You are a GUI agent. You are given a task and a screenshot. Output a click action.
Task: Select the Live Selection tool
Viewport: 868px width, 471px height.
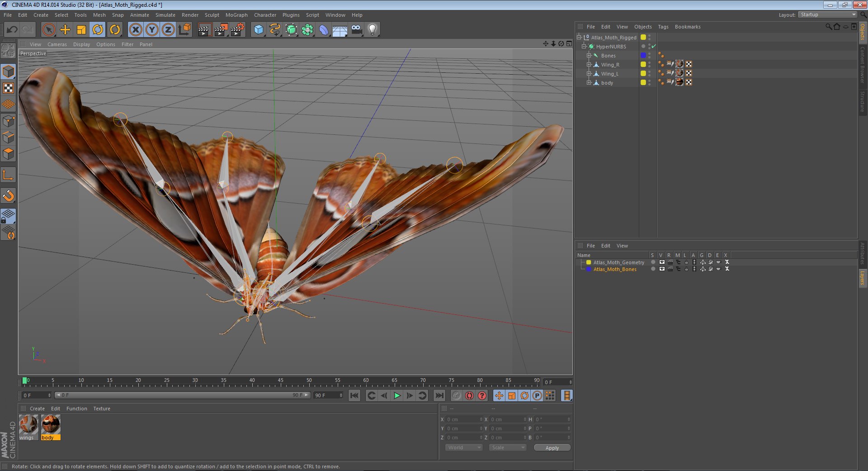pyautogui.click(x=48, y=30)
